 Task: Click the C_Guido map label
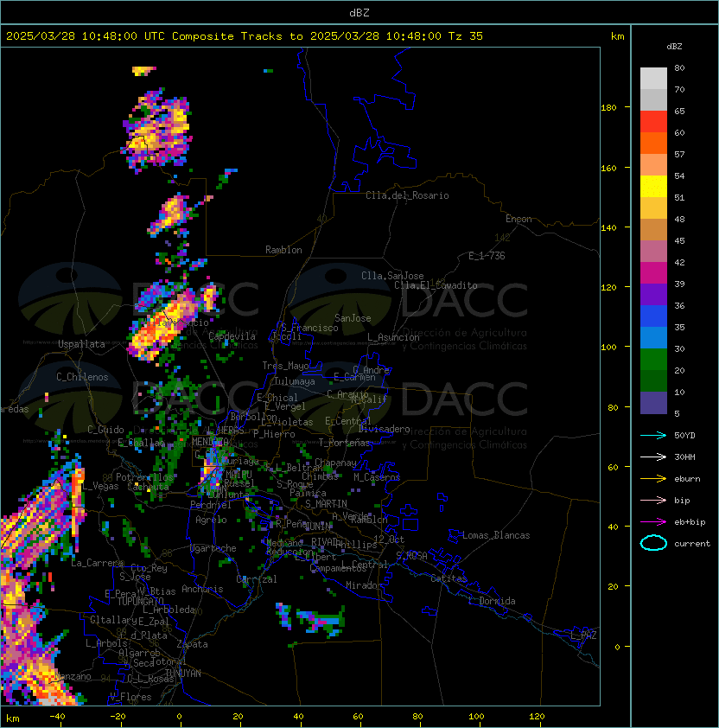[x=105, y=430]
